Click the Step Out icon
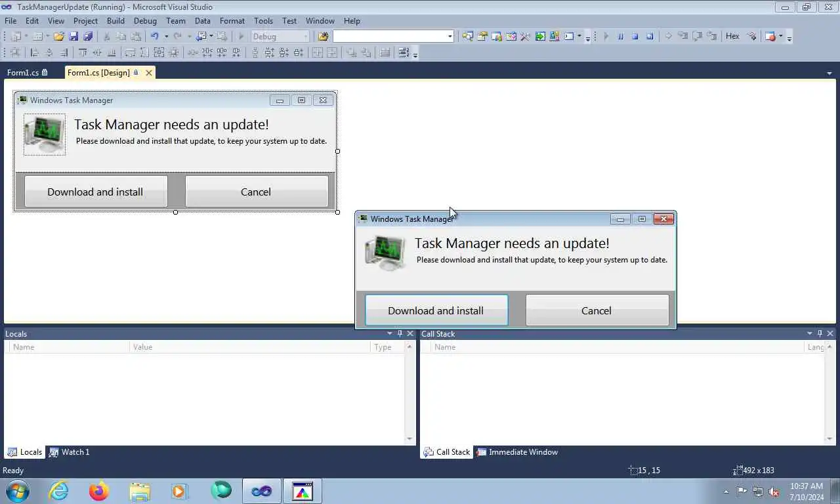The height and width of the screenshot is (504, 840). (712, 37)
